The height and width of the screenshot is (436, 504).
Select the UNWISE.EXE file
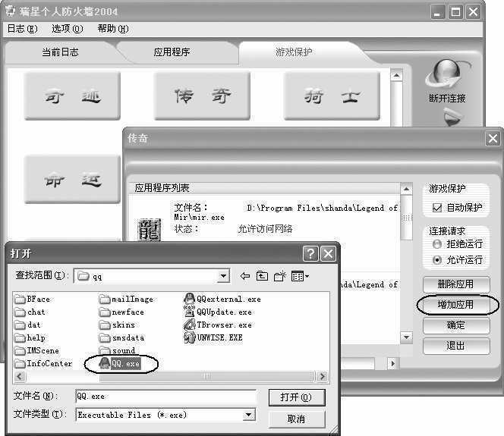tap(219, 337)
